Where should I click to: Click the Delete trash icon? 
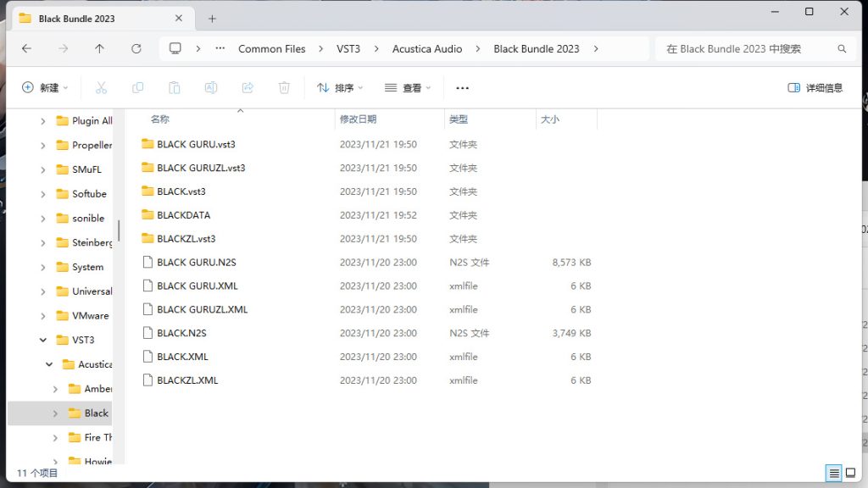click(x=284, y=87)
